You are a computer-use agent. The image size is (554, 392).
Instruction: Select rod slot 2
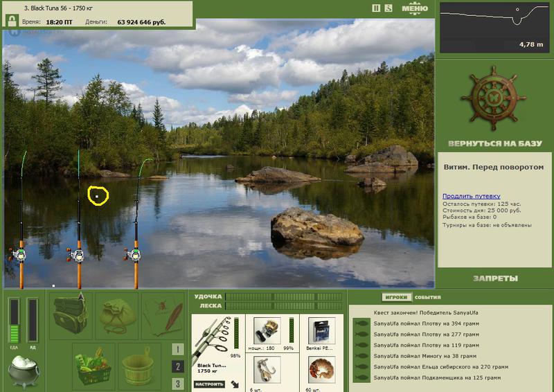[178, 366]
